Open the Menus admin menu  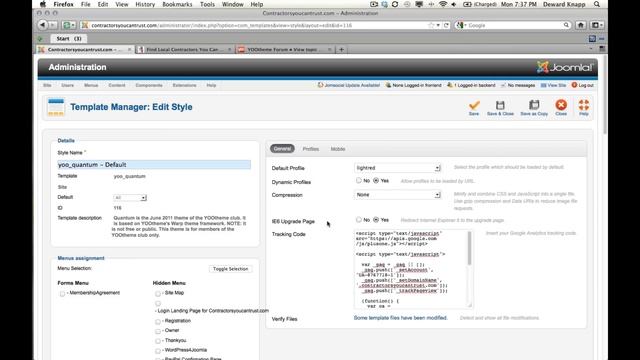tap(91, 85)
